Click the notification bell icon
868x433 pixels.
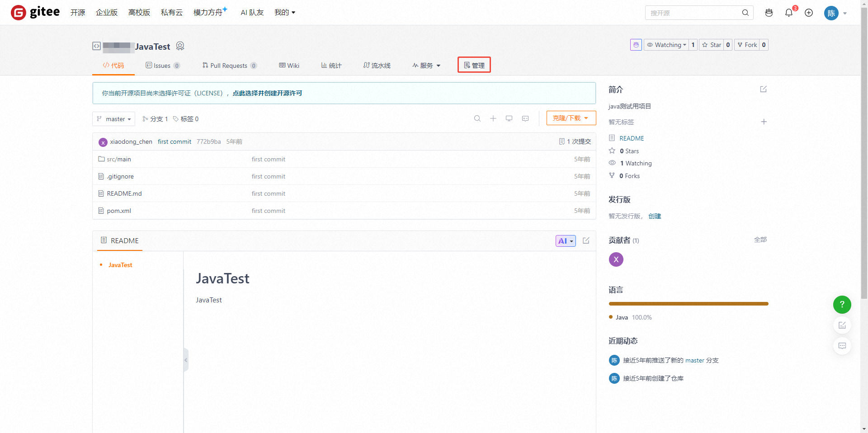[789, 13]
